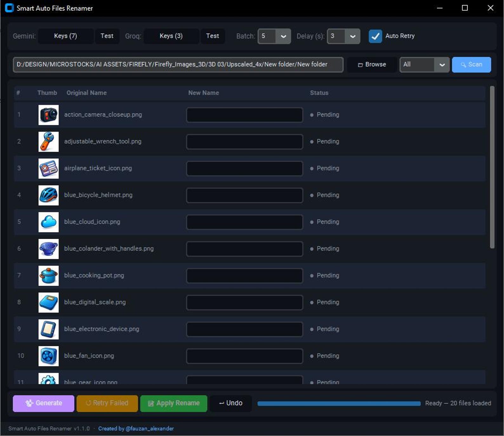Click New Name field for blue_electronic_device.png
The image size is (504, 436).
point(244,329)
